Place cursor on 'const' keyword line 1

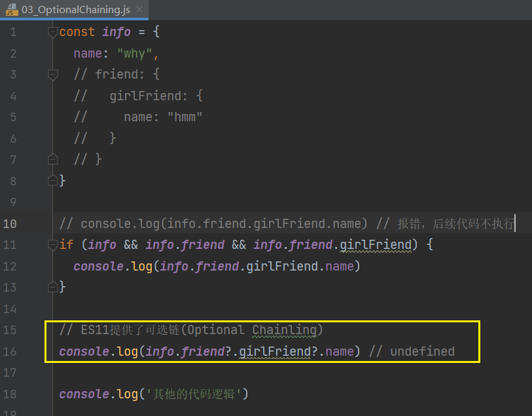coord(77,32)
